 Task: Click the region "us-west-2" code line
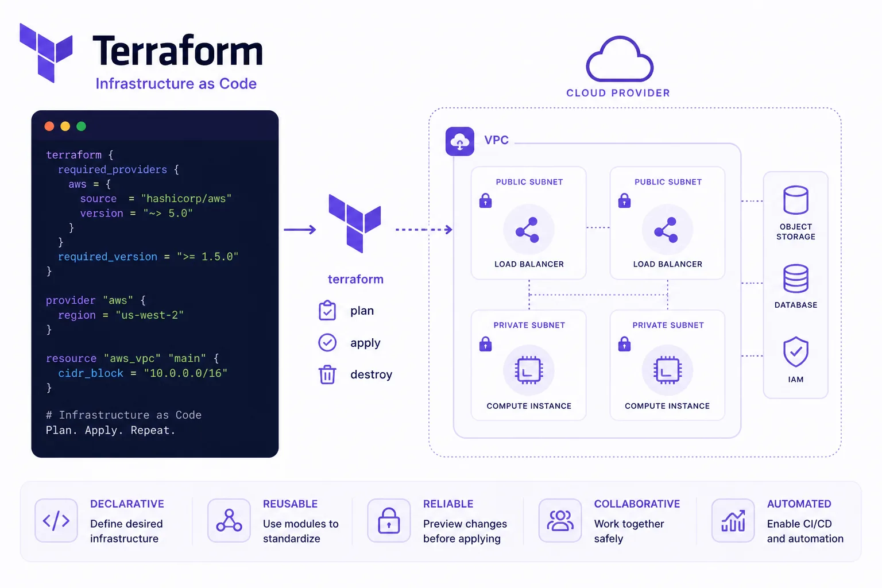pyautogui.click(x=121, y=315)
